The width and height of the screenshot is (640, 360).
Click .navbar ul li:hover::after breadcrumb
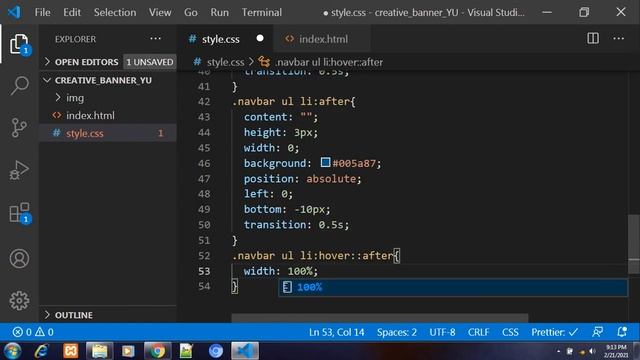coord(329,62)
